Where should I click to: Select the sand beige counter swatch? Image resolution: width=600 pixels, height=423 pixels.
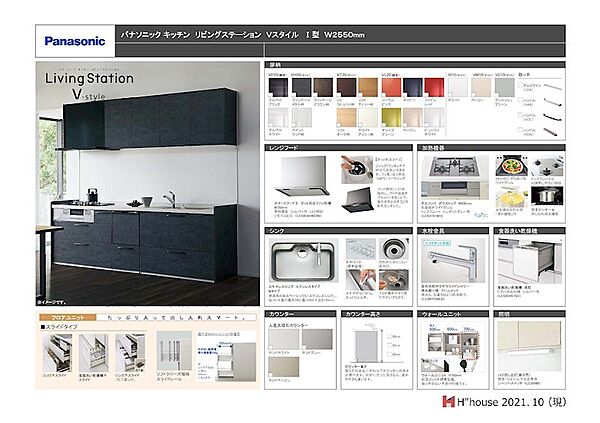[x=284, y=366]
